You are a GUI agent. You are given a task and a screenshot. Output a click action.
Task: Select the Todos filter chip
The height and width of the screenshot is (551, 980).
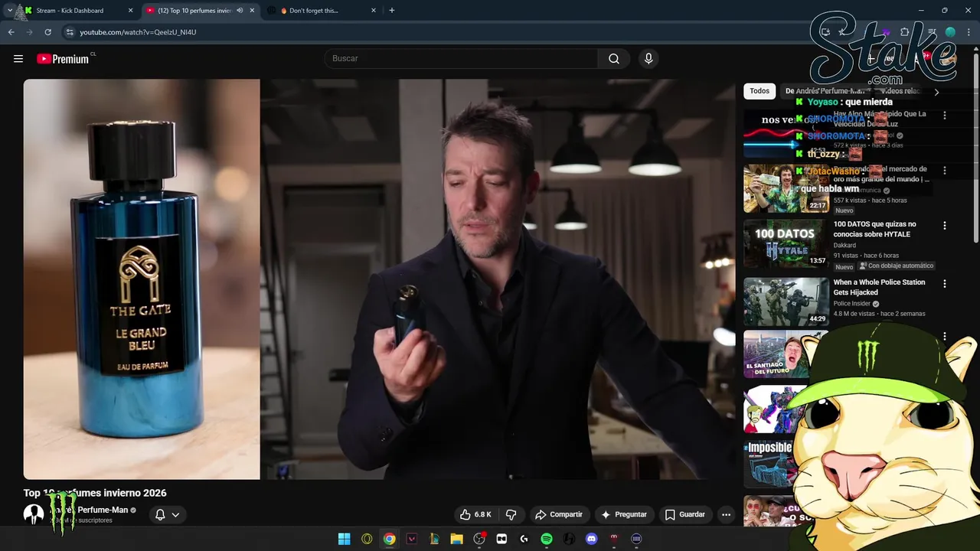pos(759,91)
